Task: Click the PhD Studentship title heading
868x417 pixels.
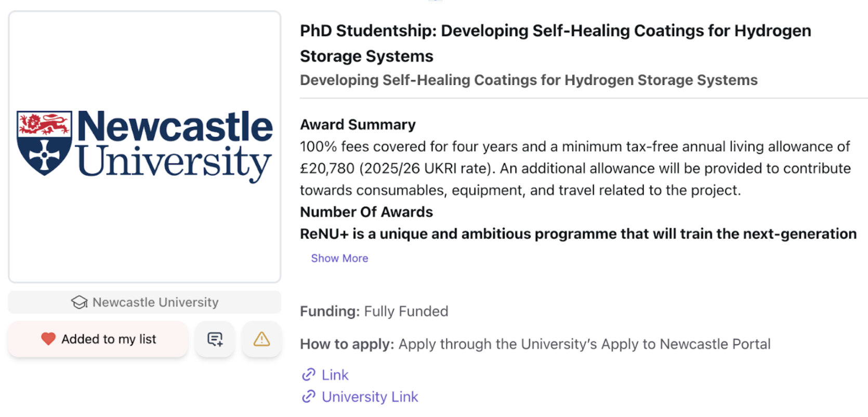Action: pos(555,43)
